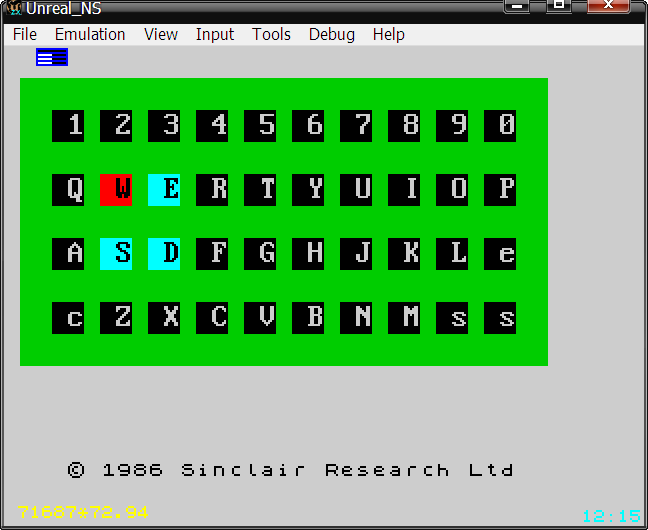Tap the V key tile
This screenshot has height=530, width=648.
tap(260, 318)
